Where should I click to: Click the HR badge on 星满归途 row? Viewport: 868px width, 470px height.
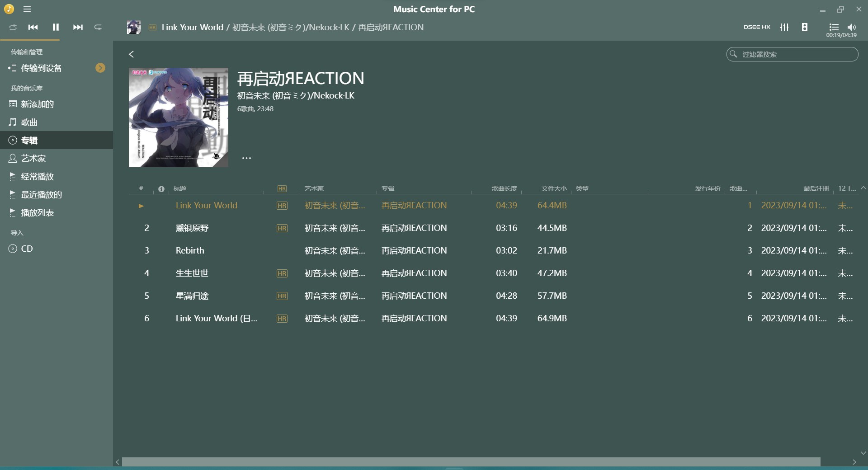[282, 296]
